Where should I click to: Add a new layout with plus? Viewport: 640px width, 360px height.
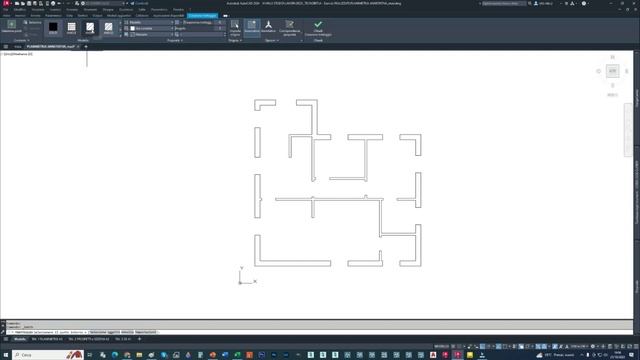point(139,339)
